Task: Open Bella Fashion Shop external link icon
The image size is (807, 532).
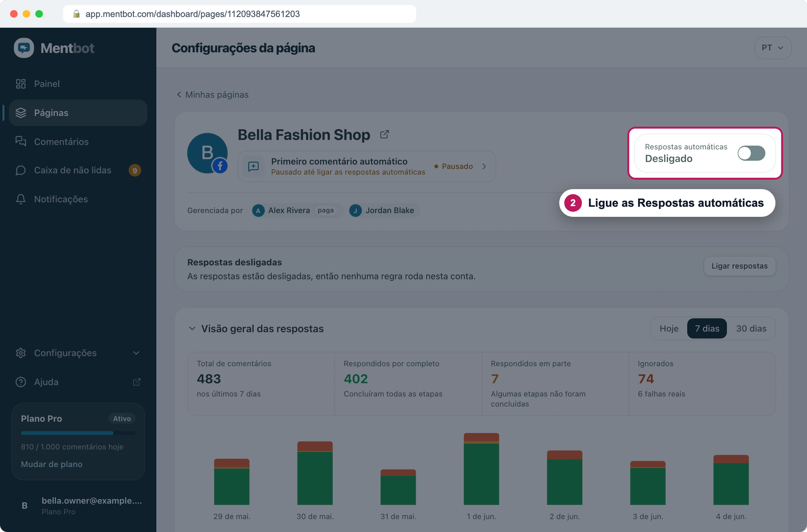Action: coord(385,134)
